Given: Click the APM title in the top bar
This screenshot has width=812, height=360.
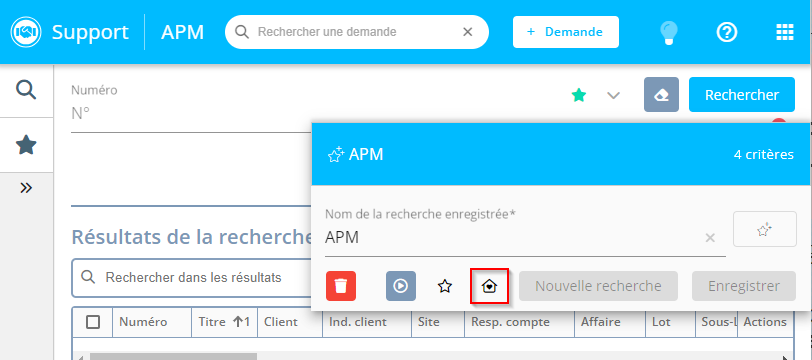Looking at the screenshot, I should 182,32.
